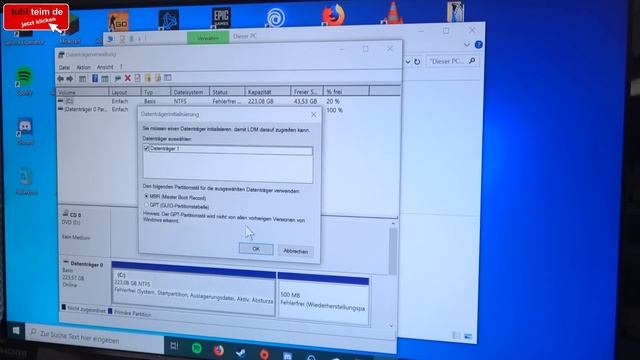Click the red circular taskbar icon

coord(264,354)
